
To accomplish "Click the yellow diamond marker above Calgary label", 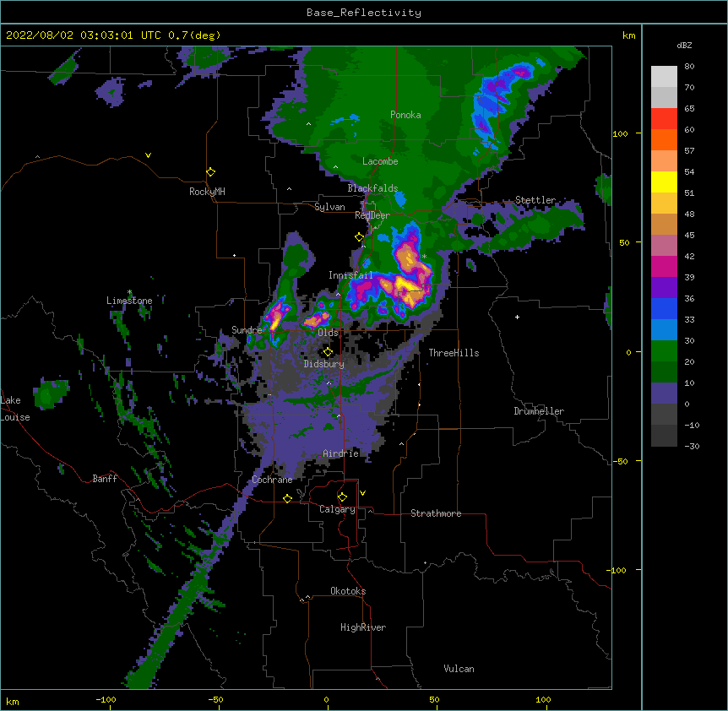I will 342,497.
